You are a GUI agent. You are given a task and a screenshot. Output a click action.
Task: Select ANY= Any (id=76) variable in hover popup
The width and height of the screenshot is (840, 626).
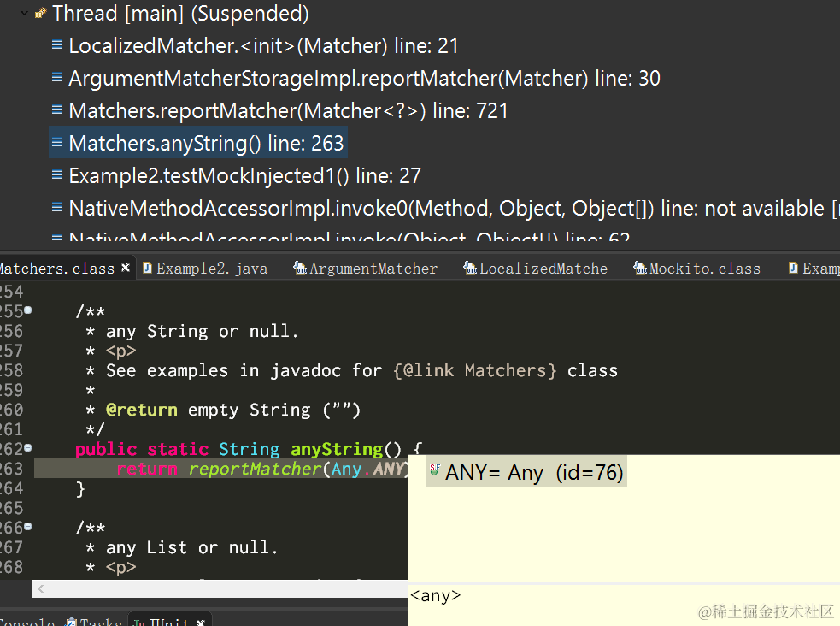[x=526, y=472]
